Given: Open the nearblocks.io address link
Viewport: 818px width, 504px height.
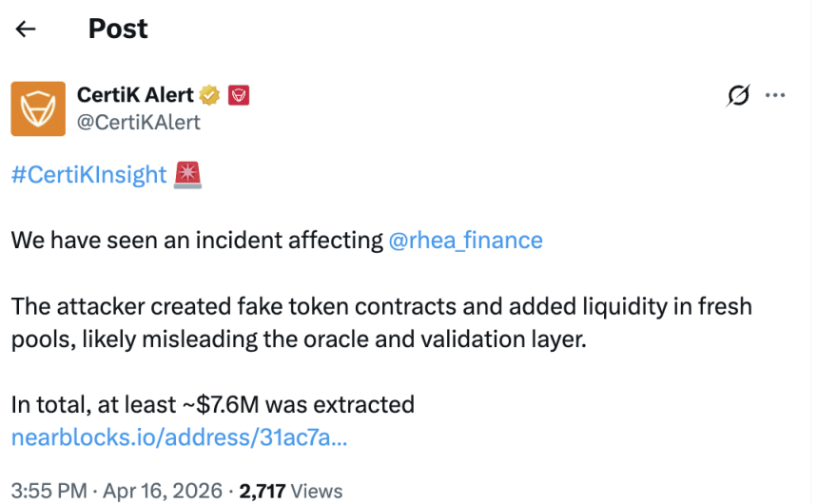Looking at the screenshot, I should click(x=179, y=437).
